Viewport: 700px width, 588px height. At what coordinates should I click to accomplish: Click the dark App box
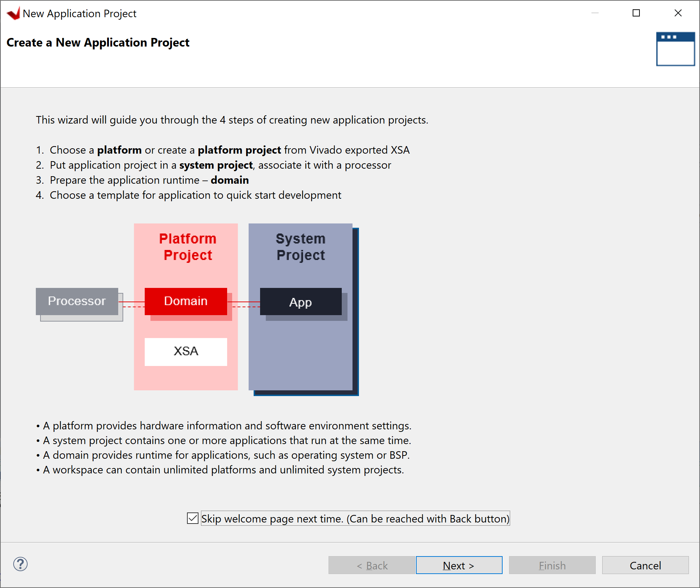point(301,302)
